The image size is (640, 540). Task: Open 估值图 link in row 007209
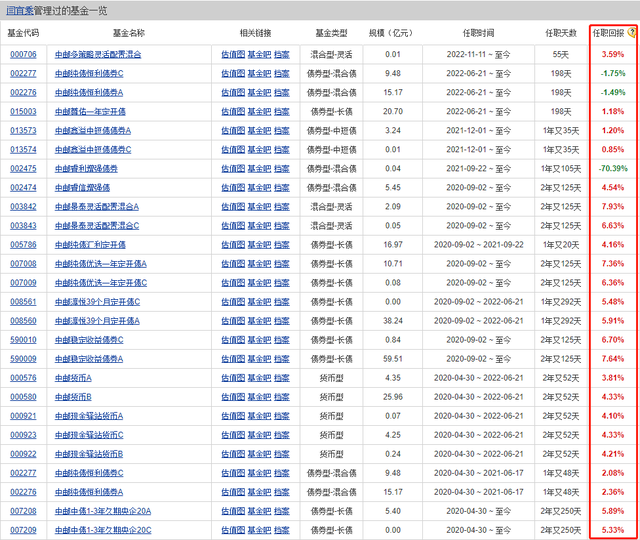click(x=233, y=530)
